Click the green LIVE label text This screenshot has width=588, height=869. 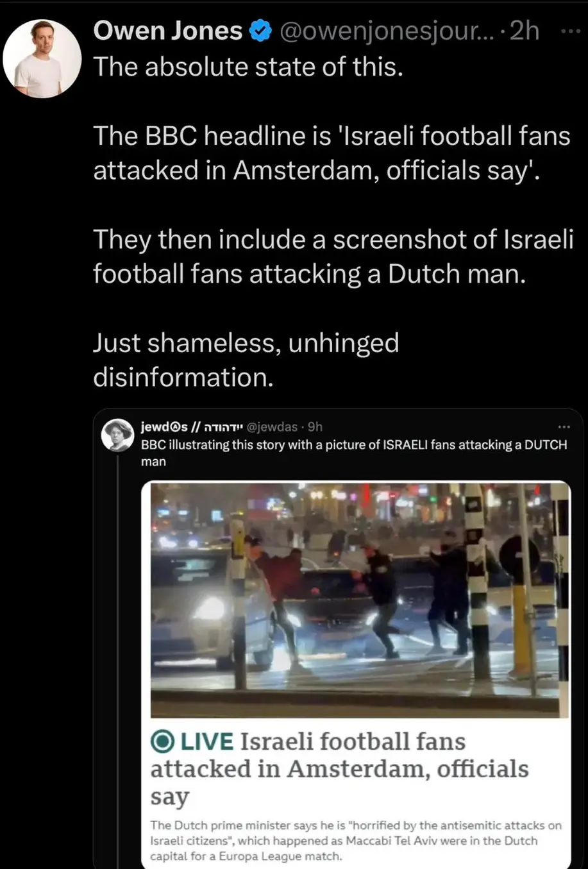pos(207,741)
